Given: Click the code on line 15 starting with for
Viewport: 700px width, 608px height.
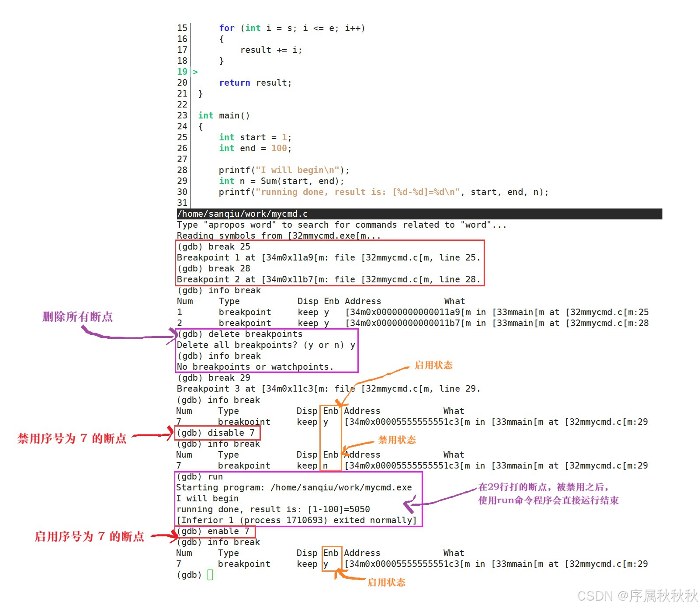Looking at the screenshot, I should (292, 28).
